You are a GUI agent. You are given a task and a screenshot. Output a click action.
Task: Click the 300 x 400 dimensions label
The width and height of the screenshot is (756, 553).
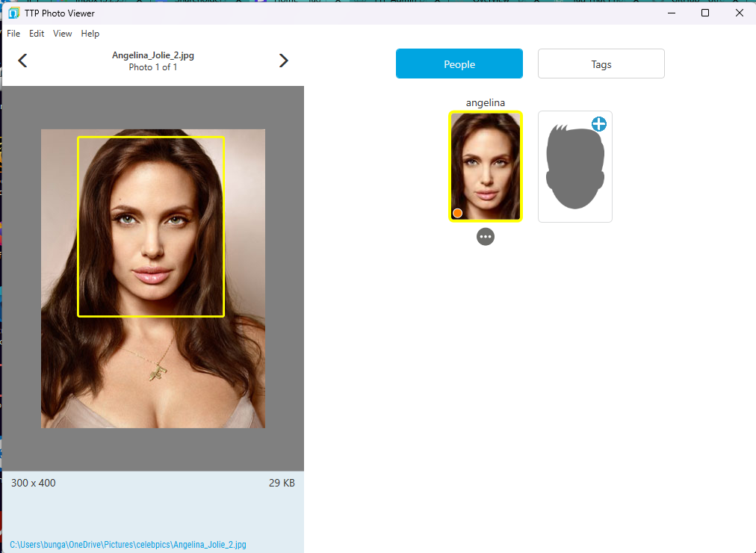click(33, 483)
